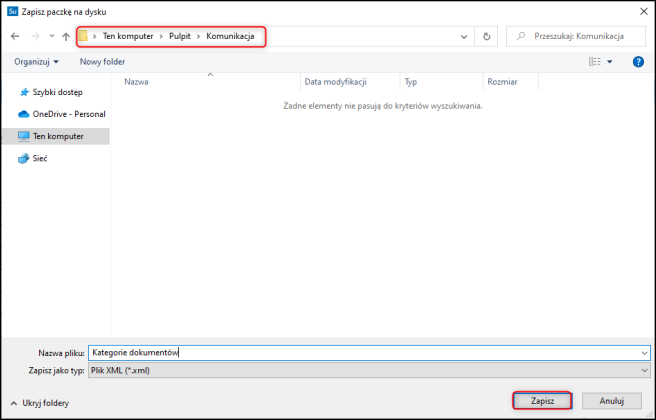Click the Forward navigation arrow
The image size is (656, 420).
click(x=36, y=36)
